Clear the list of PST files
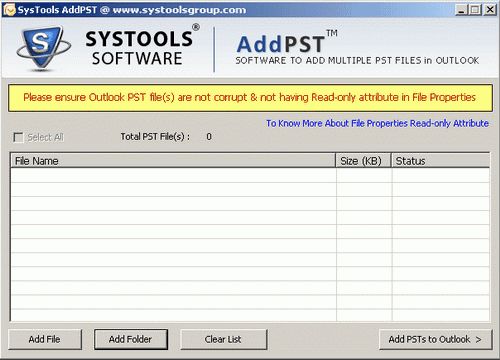Viewport: 500px width, 360px height. coord(223,339)
